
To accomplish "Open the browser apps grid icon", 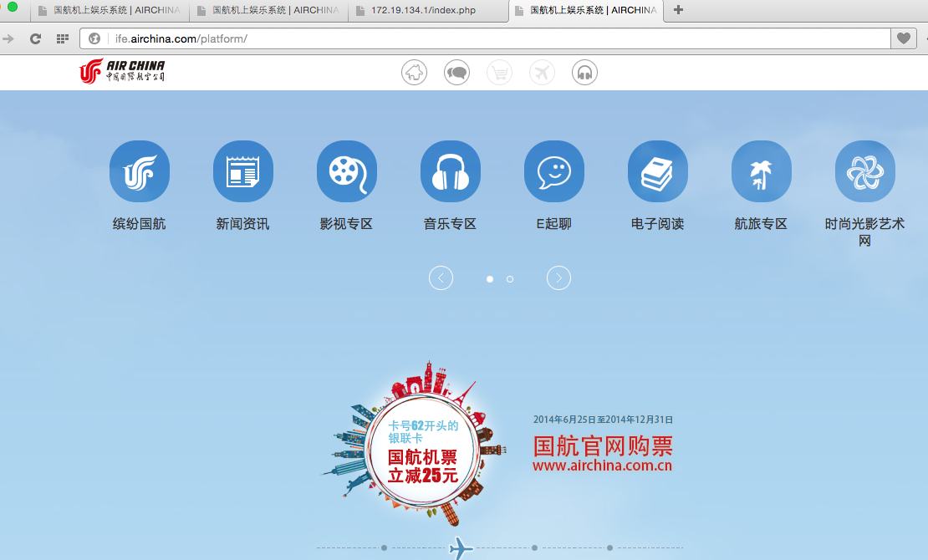I will [62, 38].
